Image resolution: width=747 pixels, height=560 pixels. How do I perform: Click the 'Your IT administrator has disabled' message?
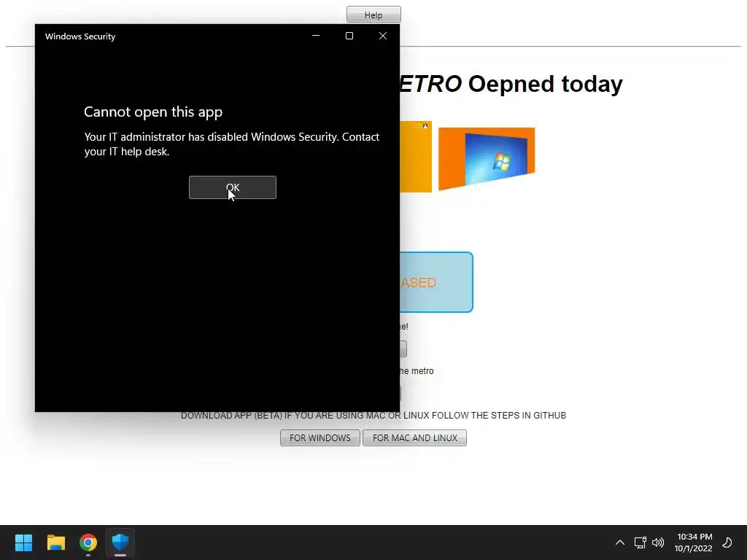pyautogui.click(x=231, y=144)
